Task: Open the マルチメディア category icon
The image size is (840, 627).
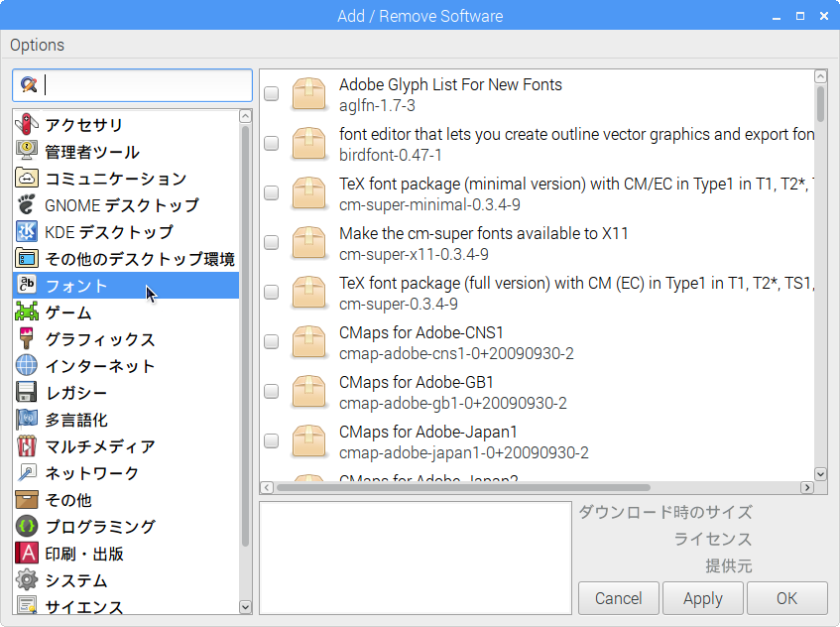Action: click(x=26, y=445)
